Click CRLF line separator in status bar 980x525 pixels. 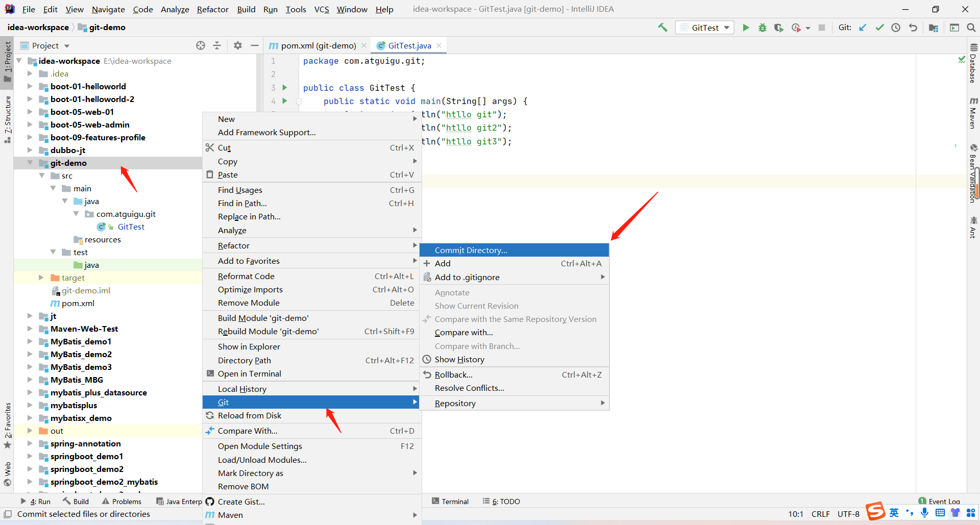[x=820, y=514]
